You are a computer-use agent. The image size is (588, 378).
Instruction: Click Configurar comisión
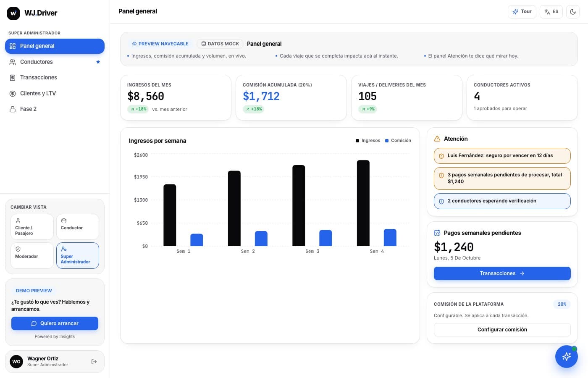[x=502, y=330]
